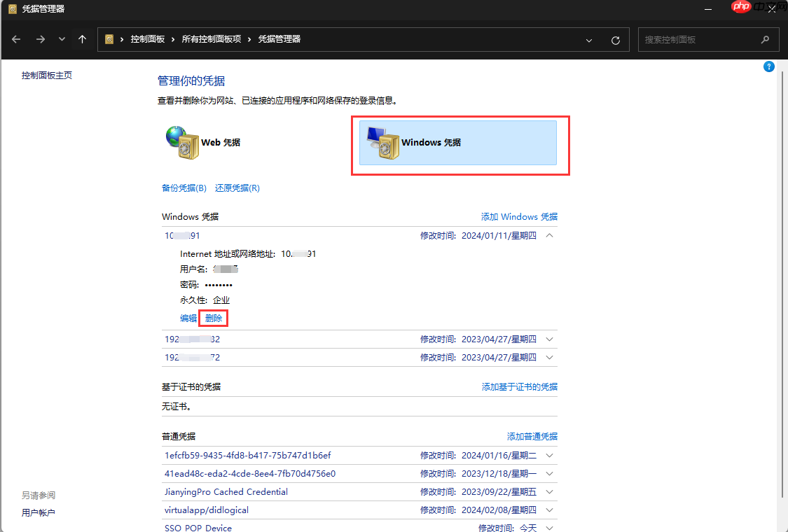Click the folder icon in the address bar
788x532 pixels.
109,39
